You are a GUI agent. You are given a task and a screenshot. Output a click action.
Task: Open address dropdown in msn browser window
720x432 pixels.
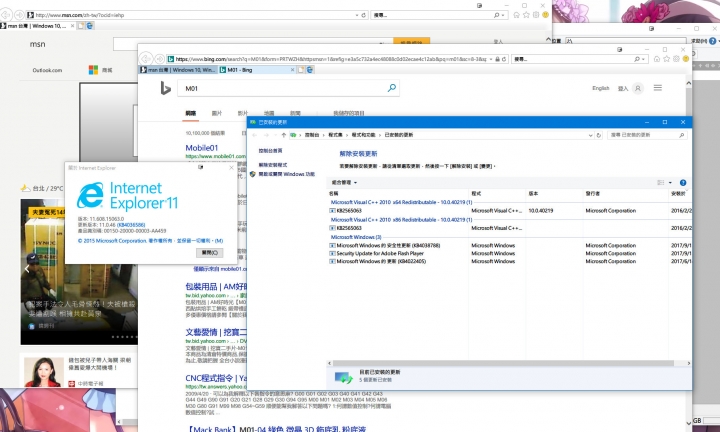(357, 15)
